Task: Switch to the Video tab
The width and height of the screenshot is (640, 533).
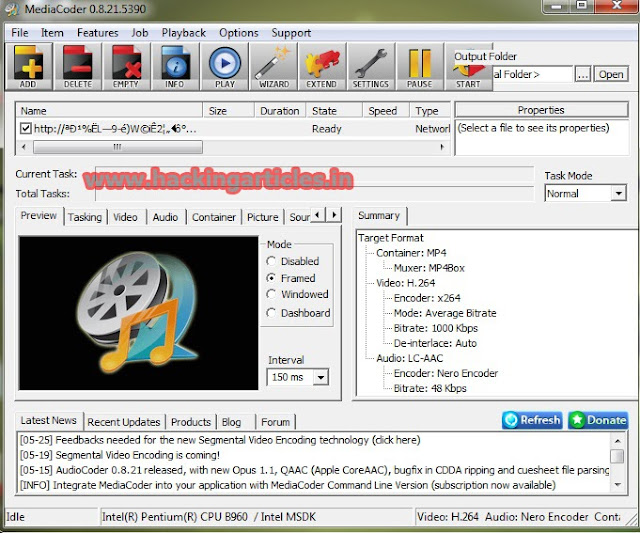Action: tap(125, 217)
